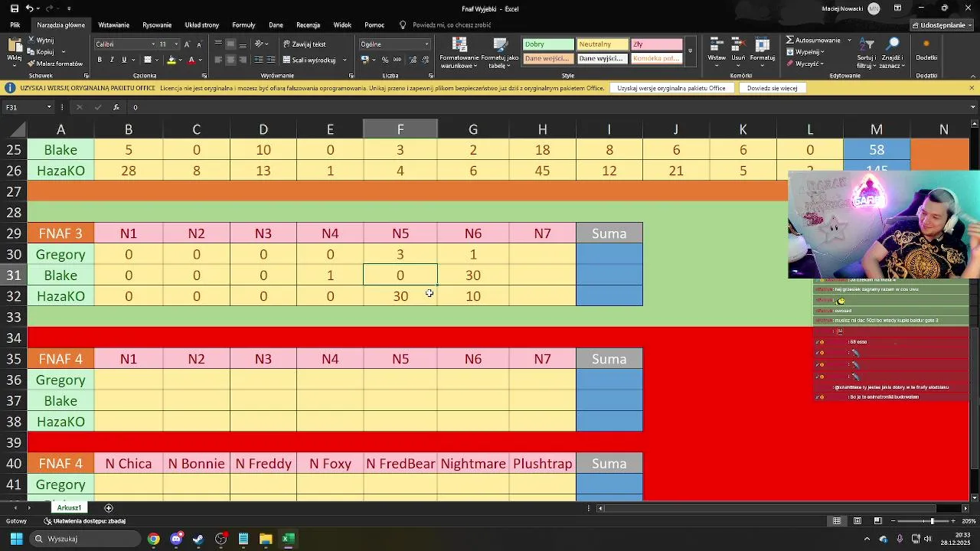Screen dimensions: 980x551
Task: Toggle Scal i wyśrodkuj merge cells
Action: [309, 60]
